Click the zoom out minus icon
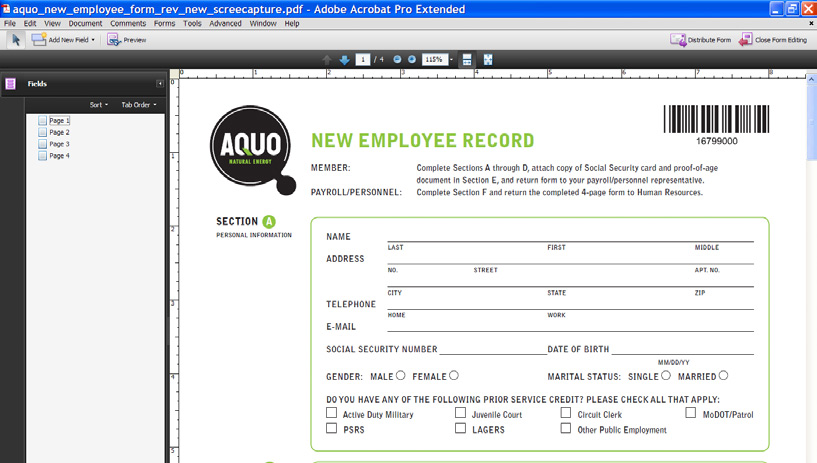 pyautogui.click(x=397, y=60)
